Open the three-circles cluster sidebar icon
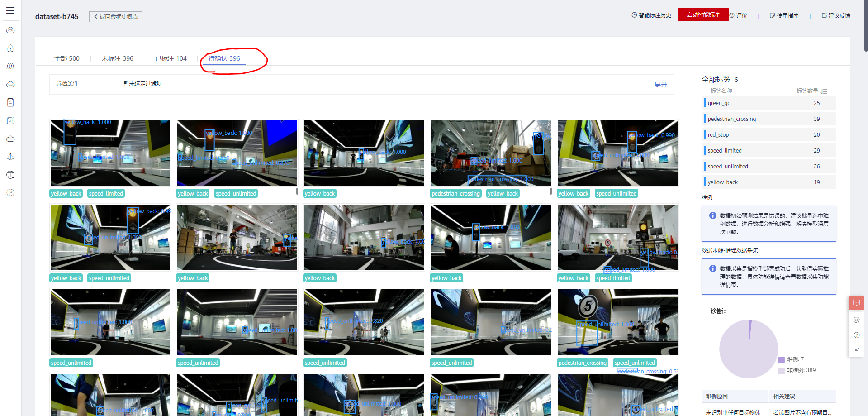 10,48
